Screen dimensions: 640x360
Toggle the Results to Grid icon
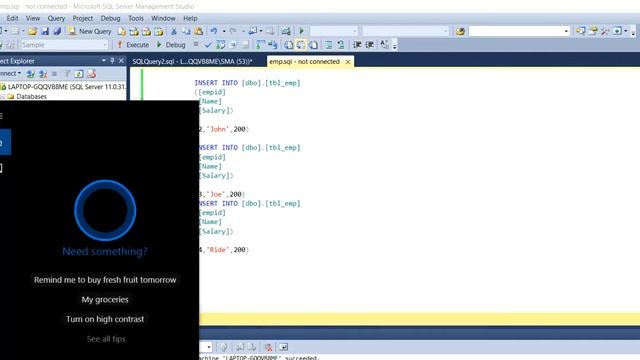coord(301,45)
